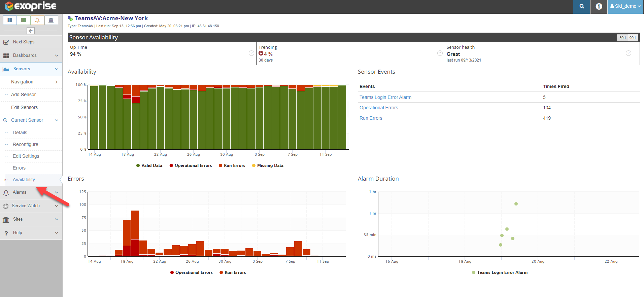The image size is (644, 297).
Task: Switch availability range to 30d
Action: (622, 38)
